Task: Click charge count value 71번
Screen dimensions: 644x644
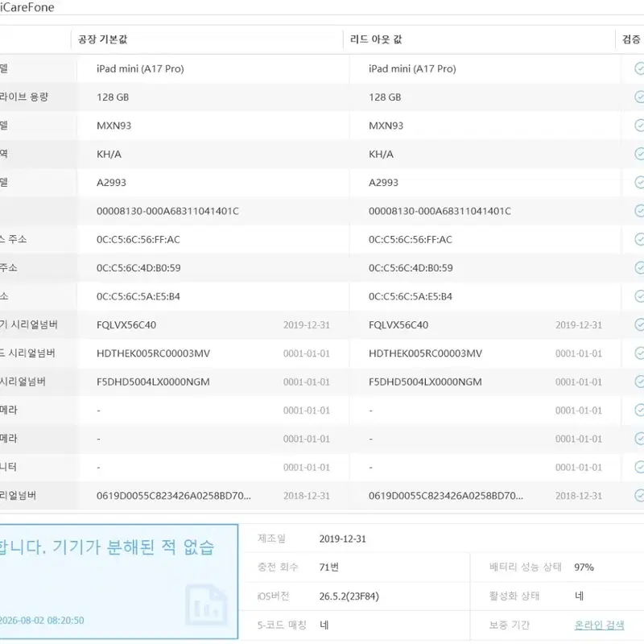Action: (329, 568)
